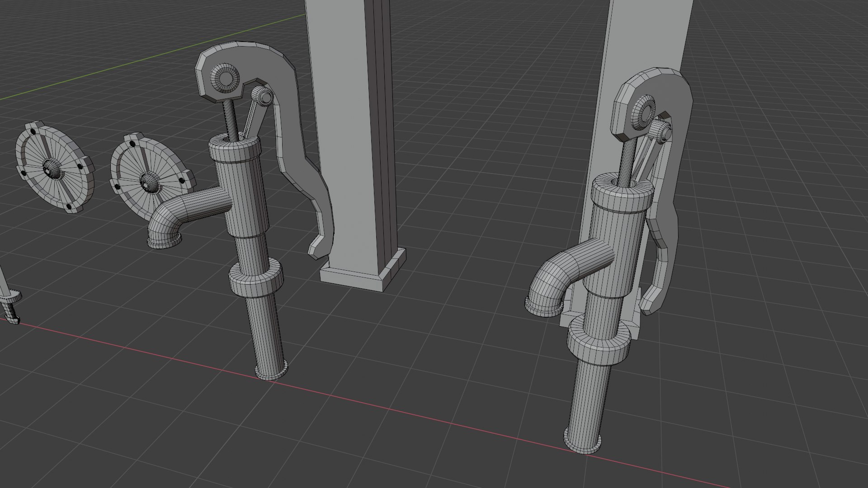The image size is (868, 488).
Task: Select the leftmost round flange disc
Action: [55, 167]
